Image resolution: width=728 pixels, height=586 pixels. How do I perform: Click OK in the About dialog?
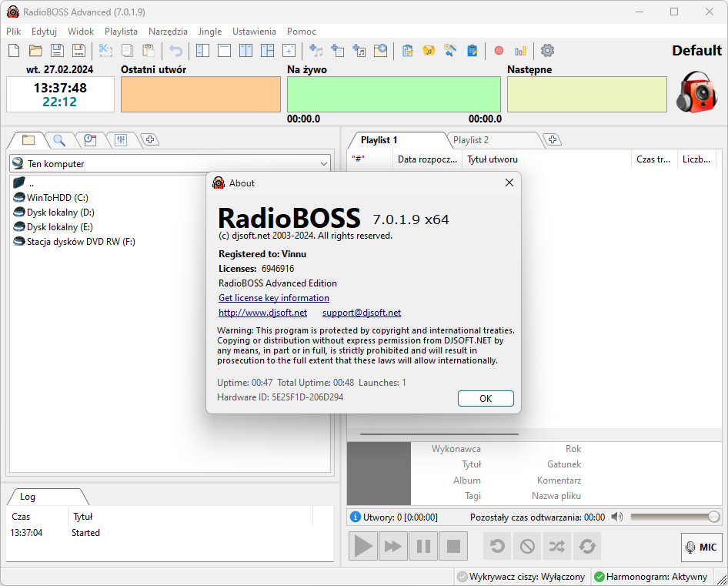pos(486,399)
